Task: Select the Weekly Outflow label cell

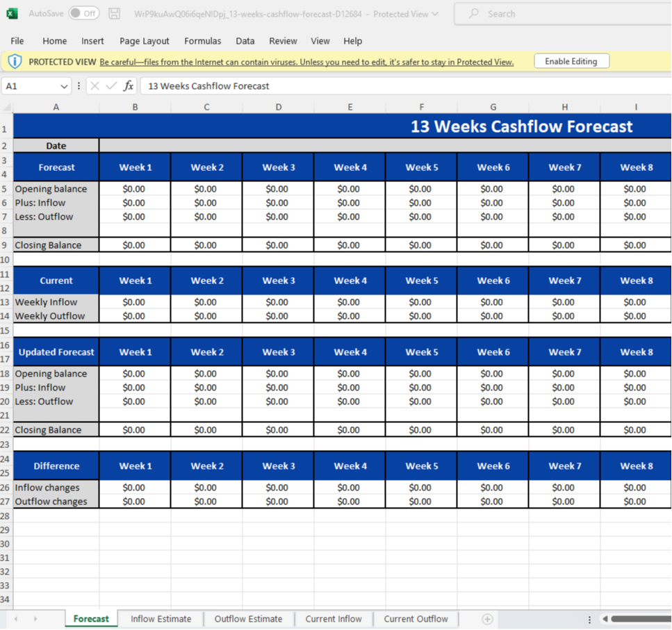Action: point(56,316)
